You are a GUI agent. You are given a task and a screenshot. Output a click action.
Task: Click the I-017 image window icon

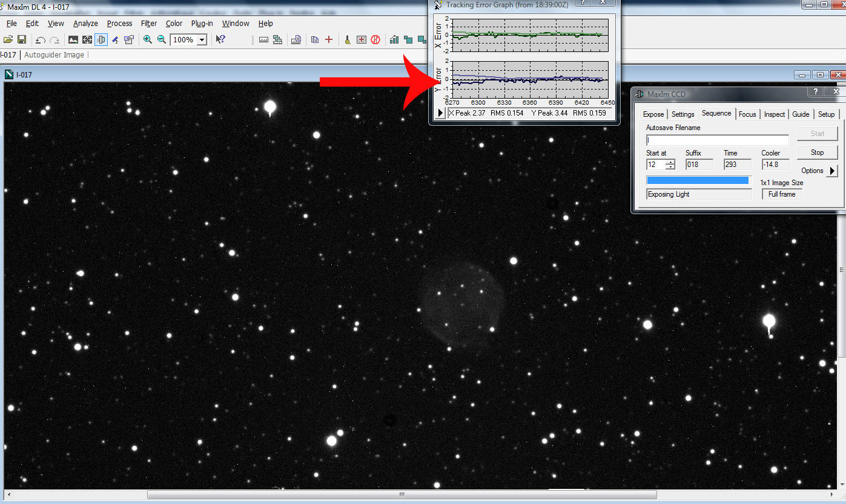pos(9,75)
